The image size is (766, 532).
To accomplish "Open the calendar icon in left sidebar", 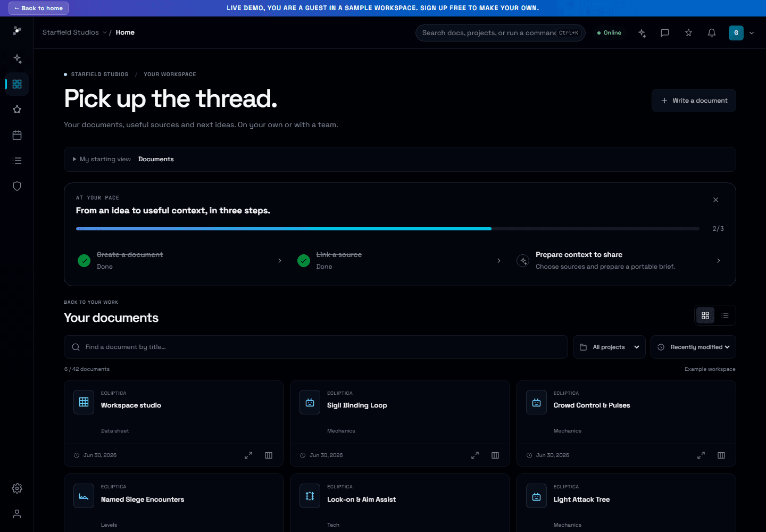I will [x=17, y=135].
